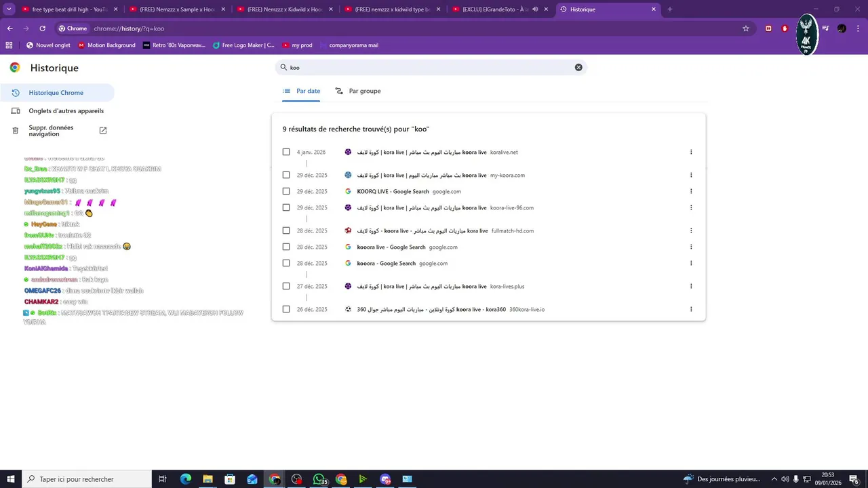The image size is (868, 488).
Task: Check the kooora live Google Search entry
Action: (x=286, y=247)
